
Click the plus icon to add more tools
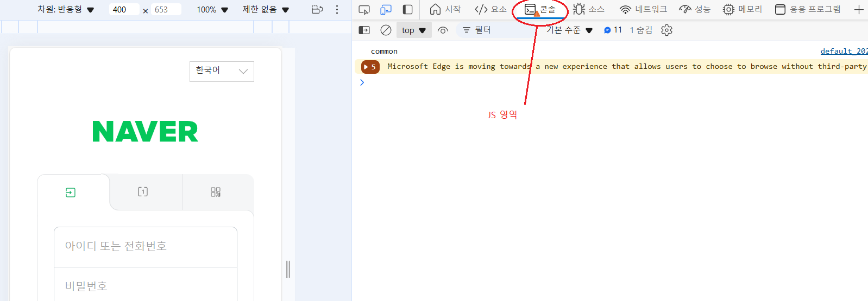(x=859, y=10)
